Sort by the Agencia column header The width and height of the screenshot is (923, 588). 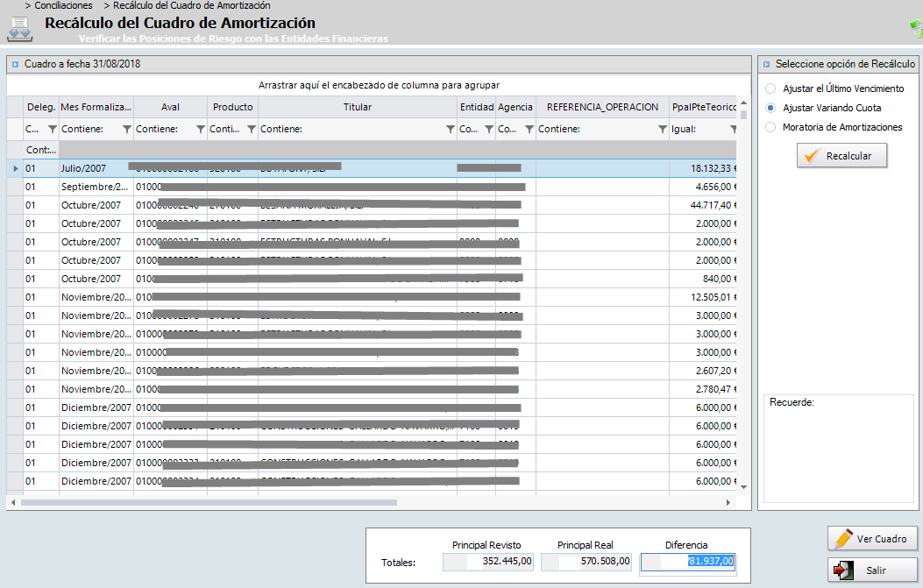[x=515, y=107]
